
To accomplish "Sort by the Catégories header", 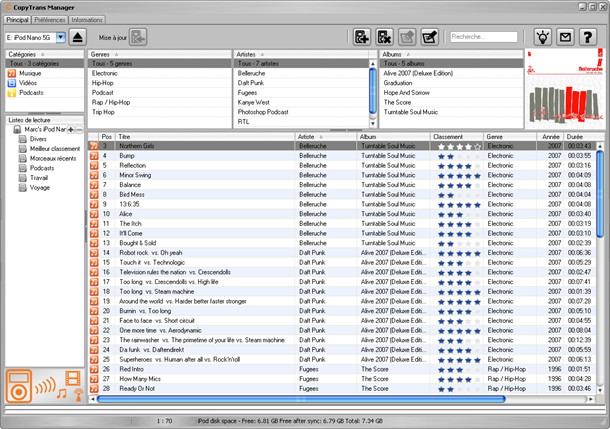I will click(x=45, y=54).
